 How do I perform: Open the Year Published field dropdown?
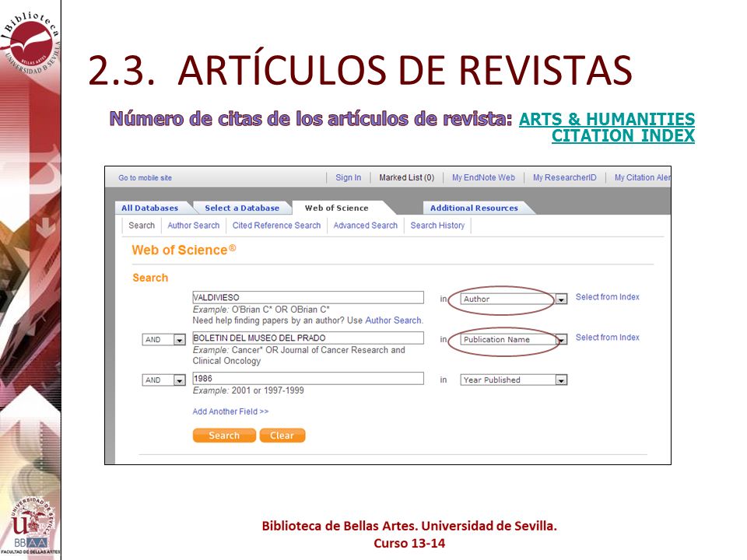point(514,380)
